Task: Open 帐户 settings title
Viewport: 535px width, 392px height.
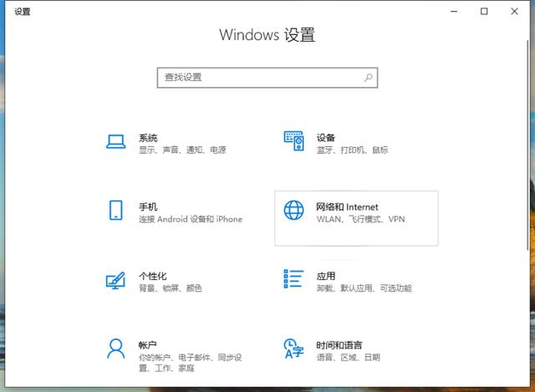Action: click(148, 344)
